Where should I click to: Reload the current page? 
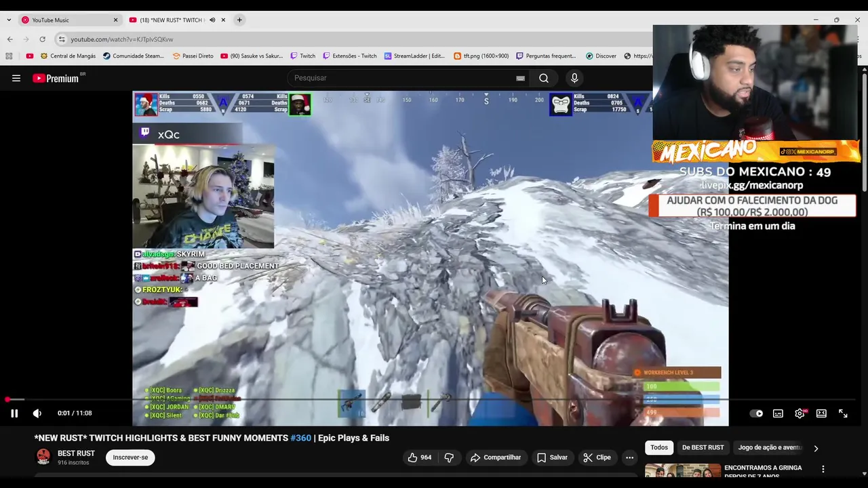(x=42, y=39)
